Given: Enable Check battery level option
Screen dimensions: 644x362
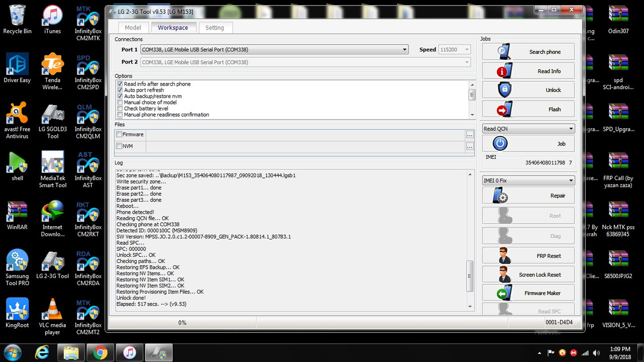Looking at the screenshot, I should (x=120, y=108).
